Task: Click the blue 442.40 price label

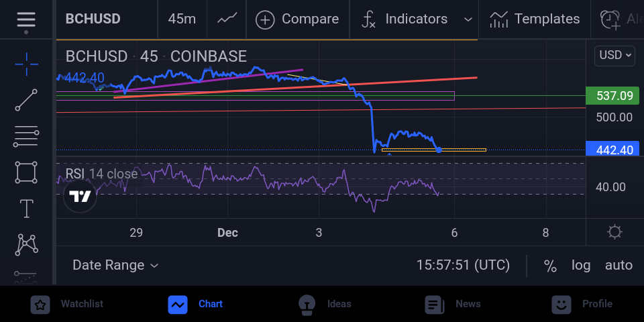Action: click(x=612, y=149)
